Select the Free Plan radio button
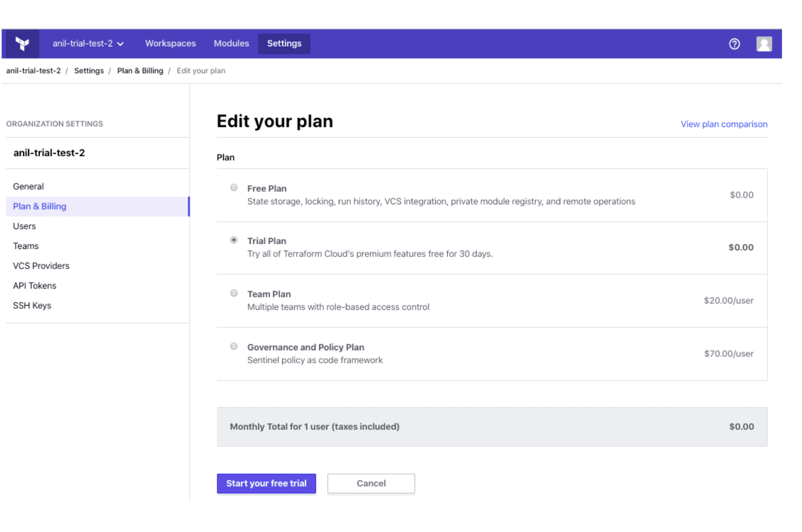Screen dimensions: 802x532 click(x=234, y=188)
